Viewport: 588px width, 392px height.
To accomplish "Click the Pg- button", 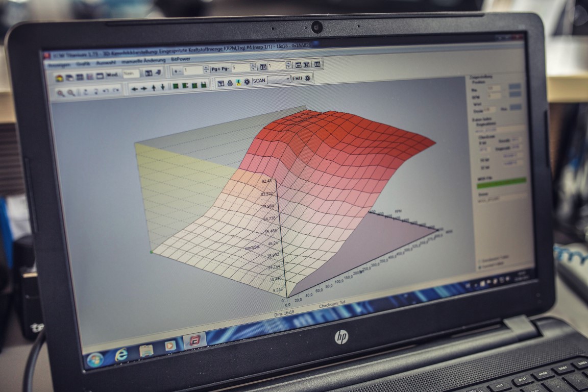I will (x=225, y=69).
